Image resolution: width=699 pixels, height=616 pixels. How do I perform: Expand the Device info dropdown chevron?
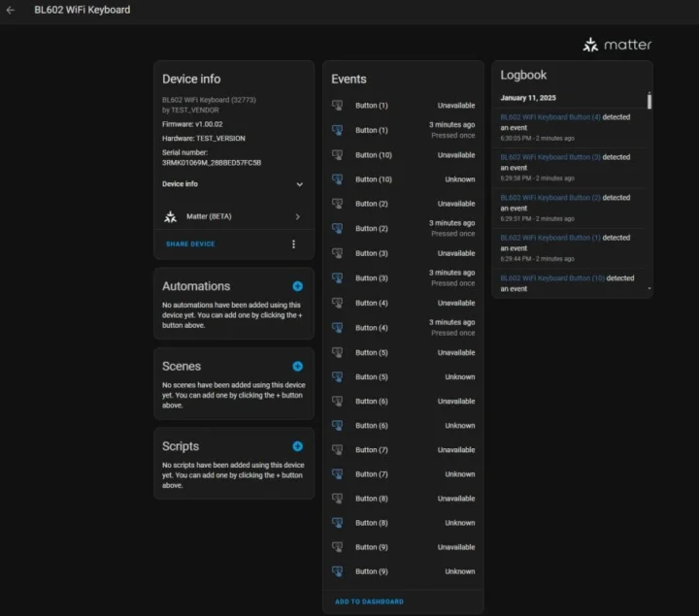coord(299,184)
